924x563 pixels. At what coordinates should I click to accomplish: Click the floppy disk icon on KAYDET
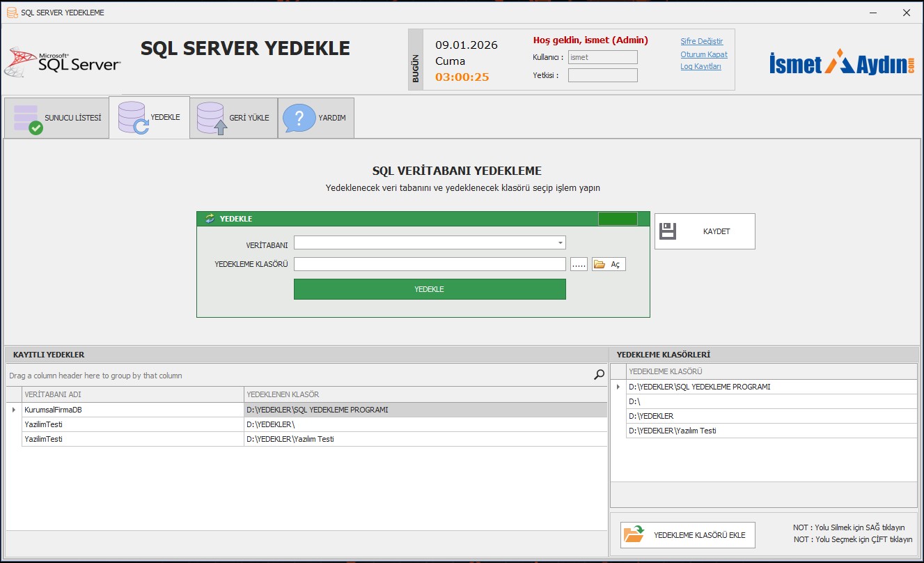click(668, 231)
